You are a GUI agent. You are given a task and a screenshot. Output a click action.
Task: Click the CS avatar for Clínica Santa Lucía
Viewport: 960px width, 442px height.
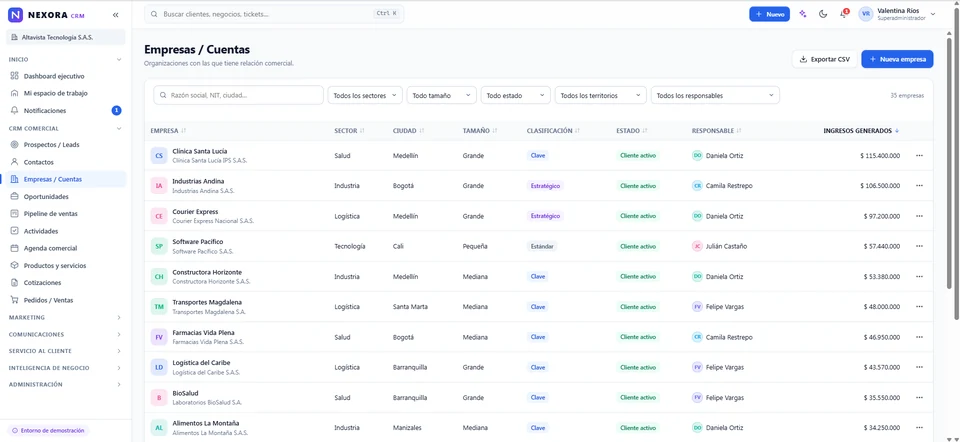(x=159, y=155)
